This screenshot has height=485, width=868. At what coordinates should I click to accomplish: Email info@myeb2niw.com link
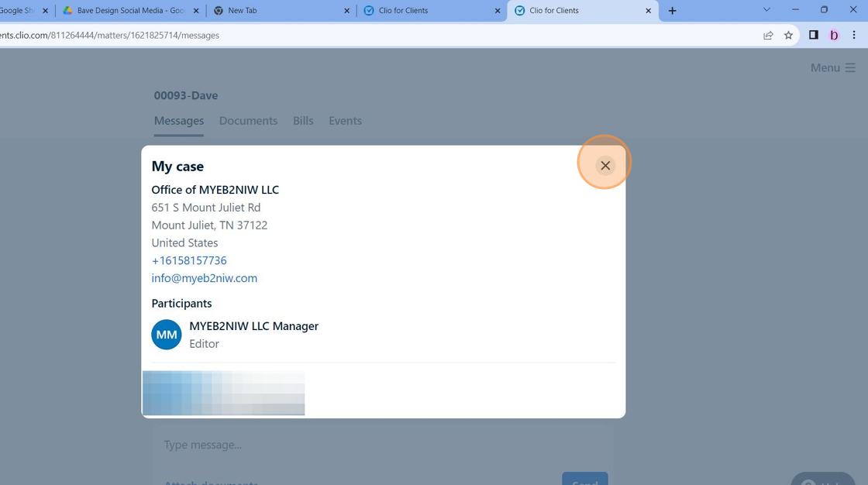coord(205,278)
